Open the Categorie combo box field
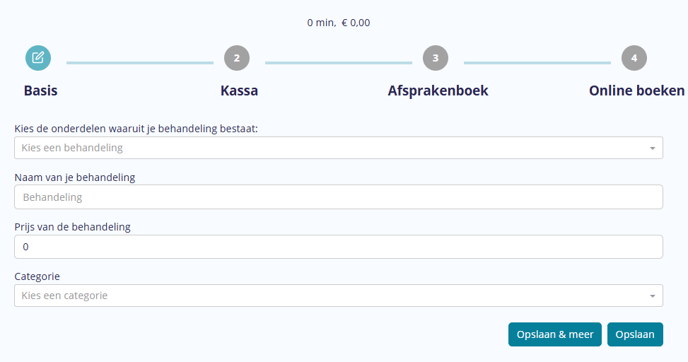 pyautogui.click(x=338, y=295)
